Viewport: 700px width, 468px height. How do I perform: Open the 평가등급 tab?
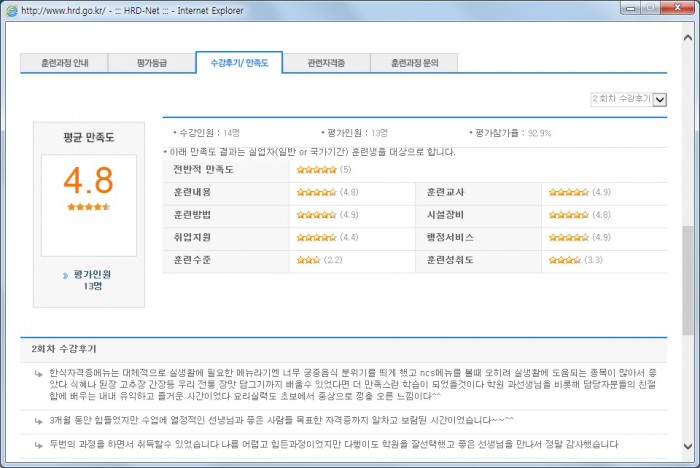click(152, 63)
